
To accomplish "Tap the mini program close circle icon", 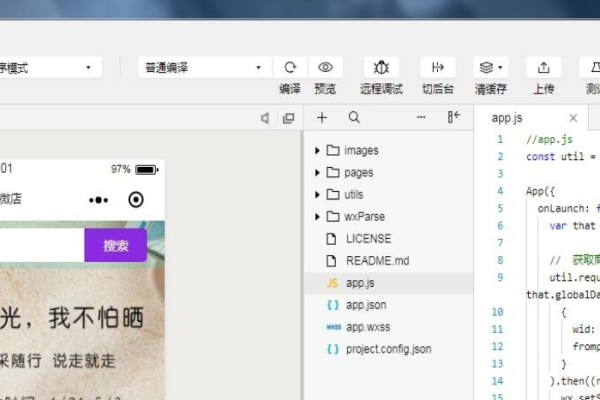I will pos(136,199).
